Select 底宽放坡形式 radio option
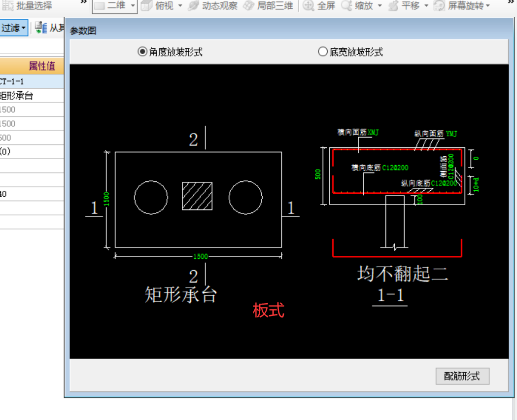This screenshot has height=420, width=517. (x=322, y=52)
